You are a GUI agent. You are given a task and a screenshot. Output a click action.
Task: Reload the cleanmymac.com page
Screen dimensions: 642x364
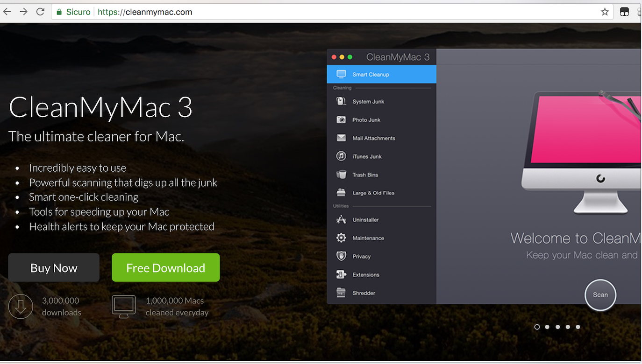[41, 12]
